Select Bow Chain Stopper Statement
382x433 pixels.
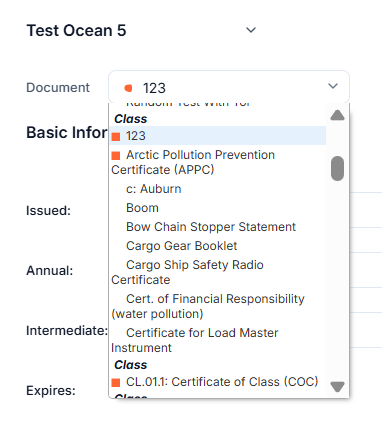218,227
